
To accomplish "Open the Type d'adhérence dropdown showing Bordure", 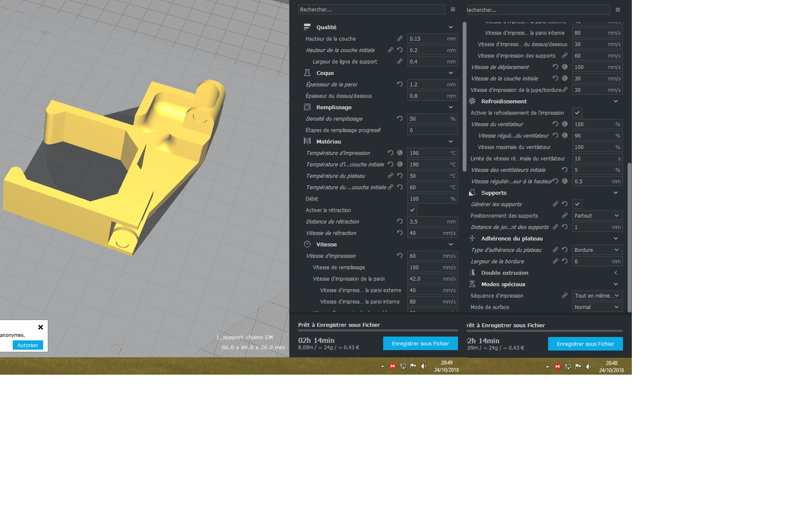I will [597, 250].
